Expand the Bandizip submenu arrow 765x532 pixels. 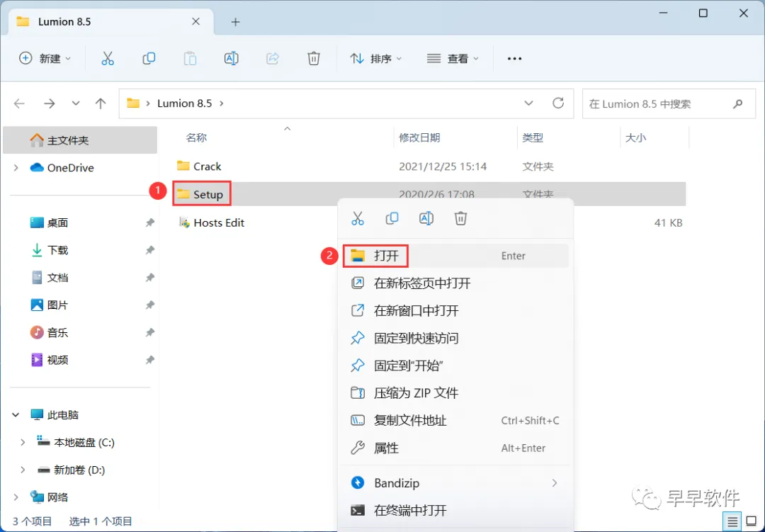coord(554,483)
